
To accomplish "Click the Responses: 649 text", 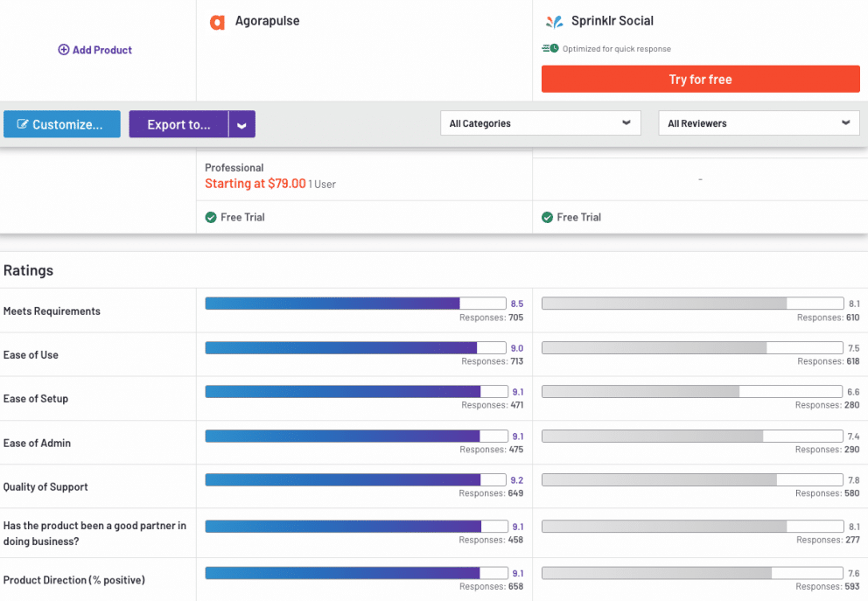I will [x=491, y=493].
